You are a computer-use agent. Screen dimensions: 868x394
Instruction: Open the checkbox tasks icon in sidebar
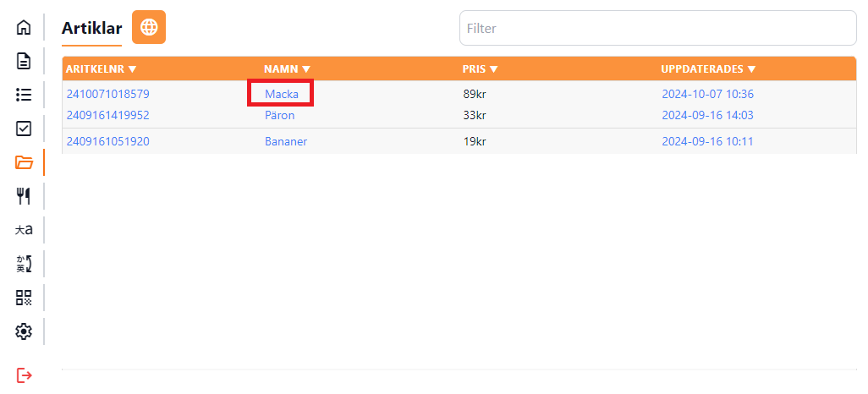point(24,129)
